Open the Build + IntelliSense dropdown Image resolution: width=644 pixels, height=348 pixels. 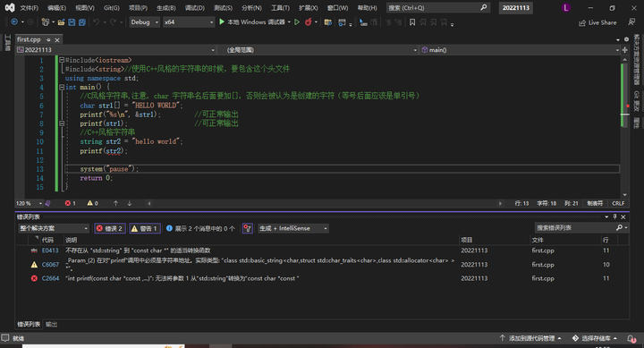[x=292, y=228]
